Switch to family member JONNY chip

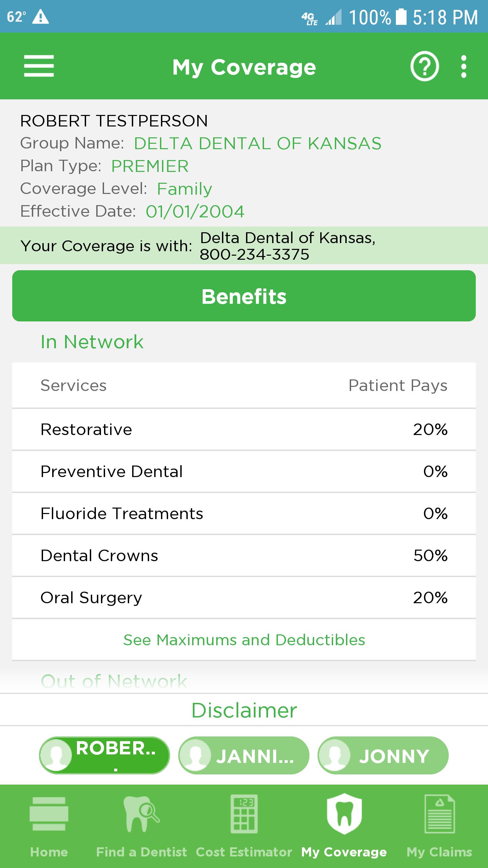tap(383, 755)
